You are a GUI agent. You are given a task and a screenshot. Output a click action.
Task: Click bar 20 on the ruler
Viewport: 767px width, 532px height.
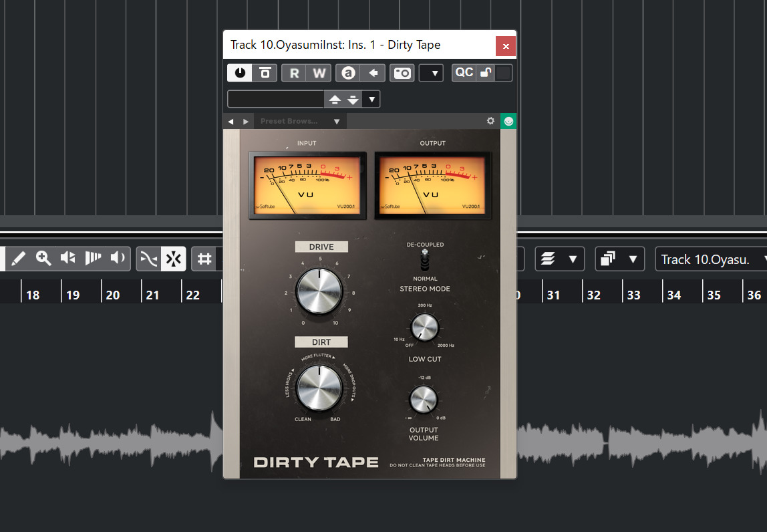(x=113, y=295)
